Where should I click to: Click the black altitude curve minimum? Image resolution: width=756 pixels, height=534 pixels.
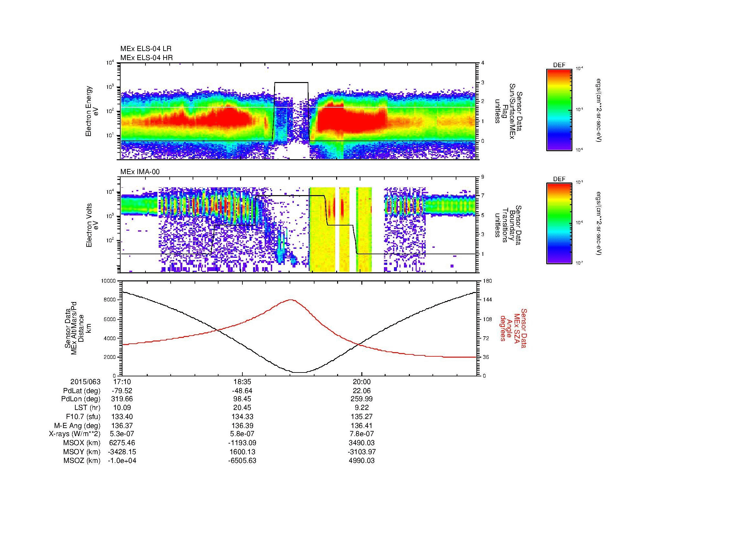coord(299,372)
